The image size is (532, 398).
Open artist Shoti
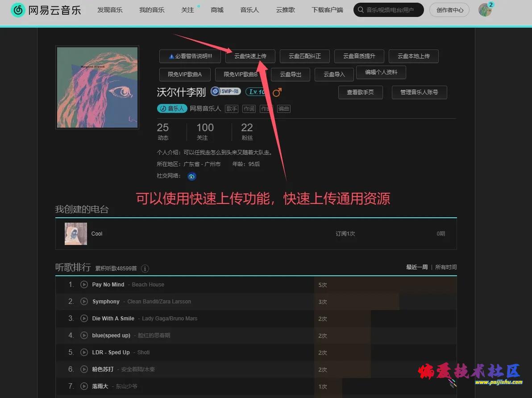(x=144, y=352)
